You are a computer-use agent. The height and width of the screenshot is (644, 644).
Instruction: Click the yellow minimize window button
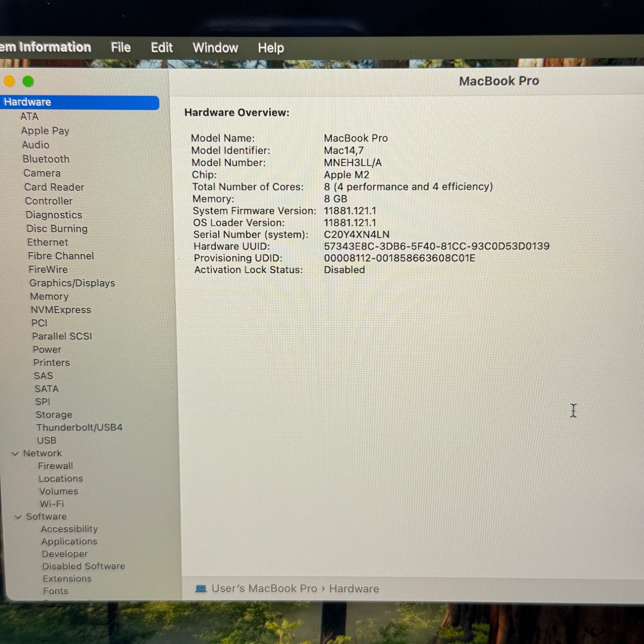point(9,81)
